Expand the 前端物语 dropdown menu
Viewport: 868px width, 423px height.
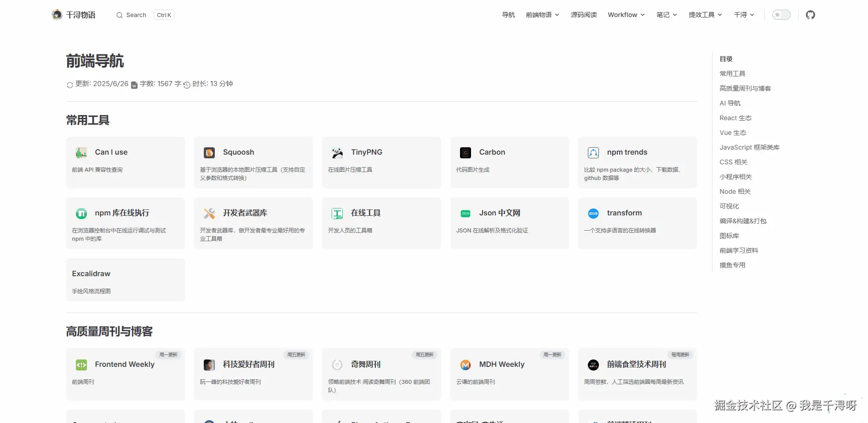[543, 15]
